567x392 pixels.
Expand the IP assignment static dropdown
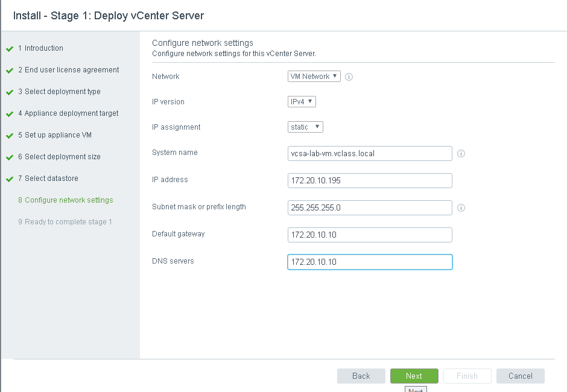coord(305,127)
